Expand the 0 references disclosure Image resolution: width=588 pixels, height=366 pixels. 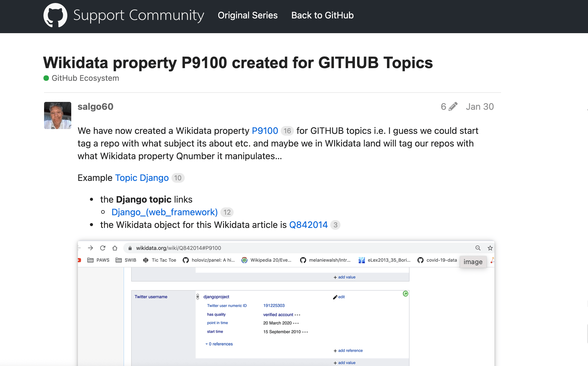219,344
